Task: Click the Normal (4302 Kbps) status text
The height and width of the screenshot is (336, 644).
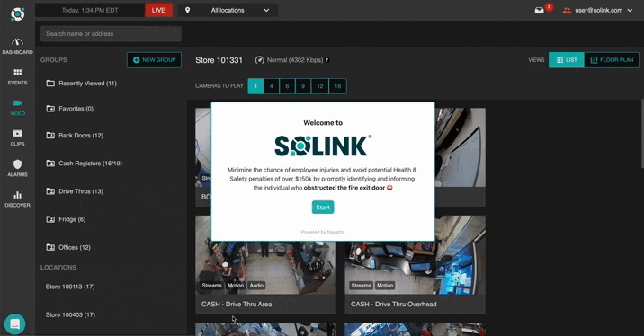Action: click(x=295, y=60)
